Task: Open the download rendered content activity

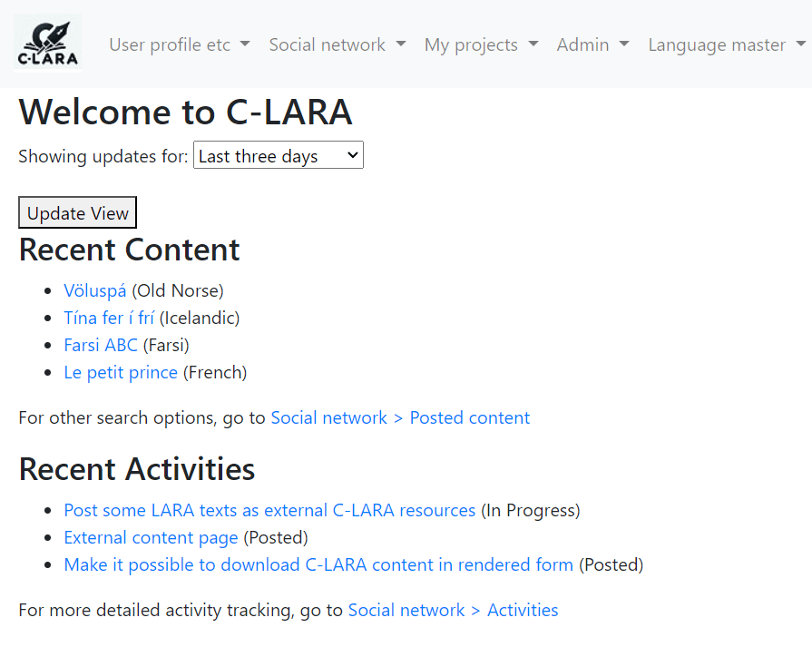Action: pyautogui.click(x=318, y=564)
